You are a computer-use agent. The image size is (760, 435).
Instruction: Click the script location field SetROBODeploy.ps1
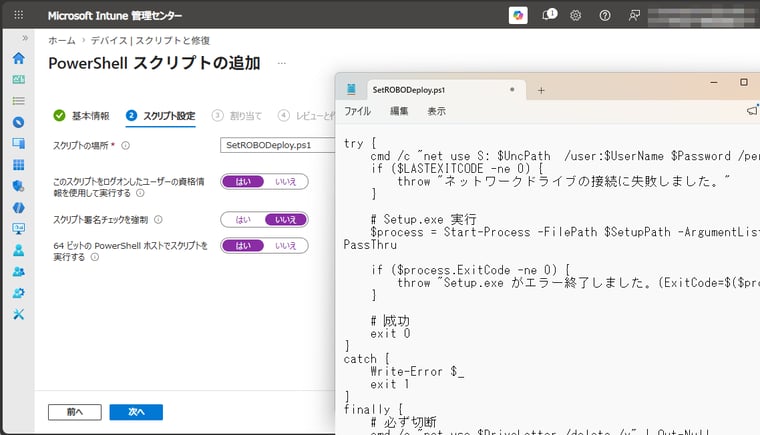click(277, 145)
